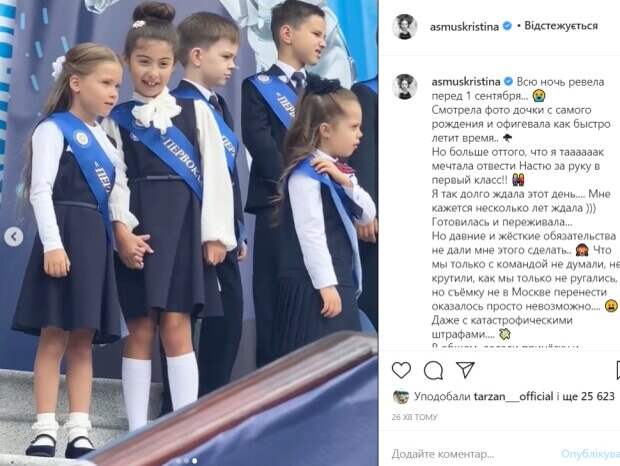
Task: Open comments via the speech bubble icon
Action: [x=433, y=371]
